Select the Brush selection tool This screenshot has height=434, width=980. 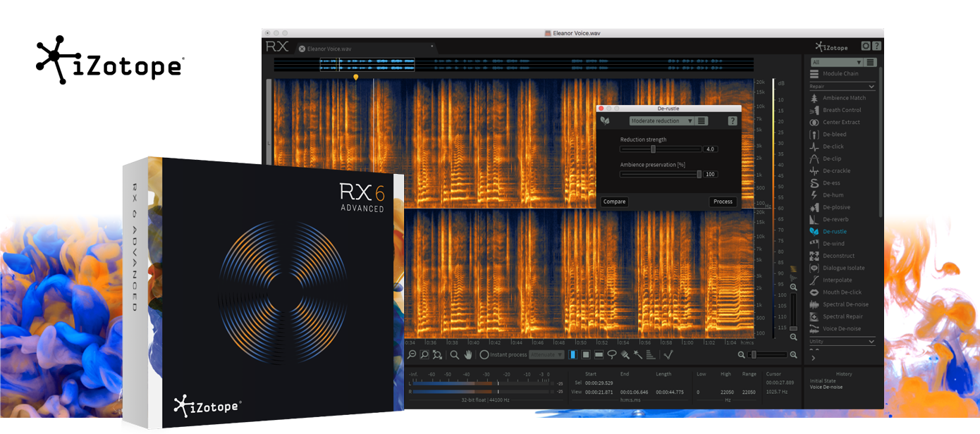[x=625, y=354]
